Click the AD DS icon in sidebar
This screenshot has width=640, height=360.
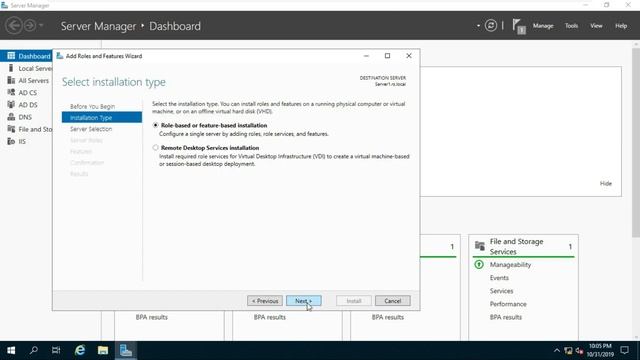(11, 104)
